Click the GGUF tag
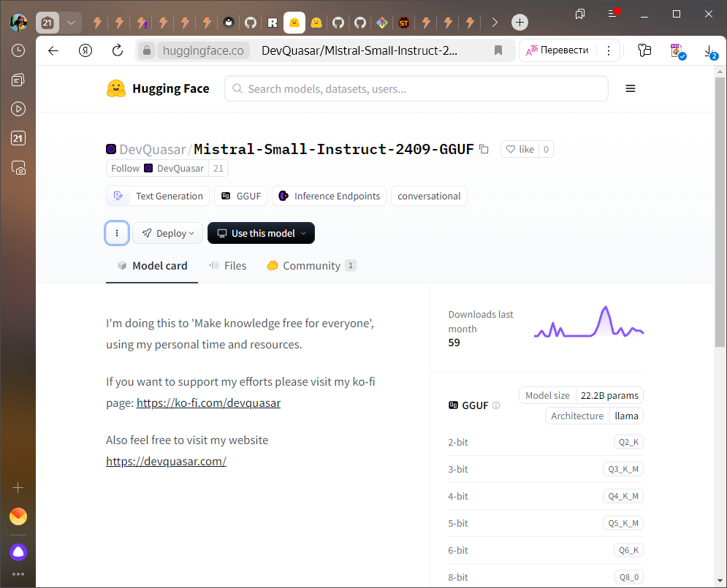 pos(241,196)
